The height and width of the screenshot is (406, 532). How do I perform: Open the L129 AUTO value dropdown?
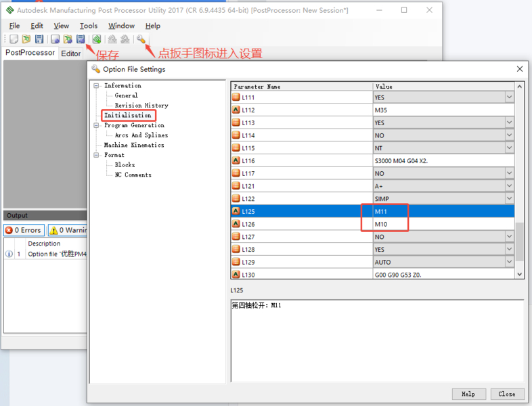509,262
